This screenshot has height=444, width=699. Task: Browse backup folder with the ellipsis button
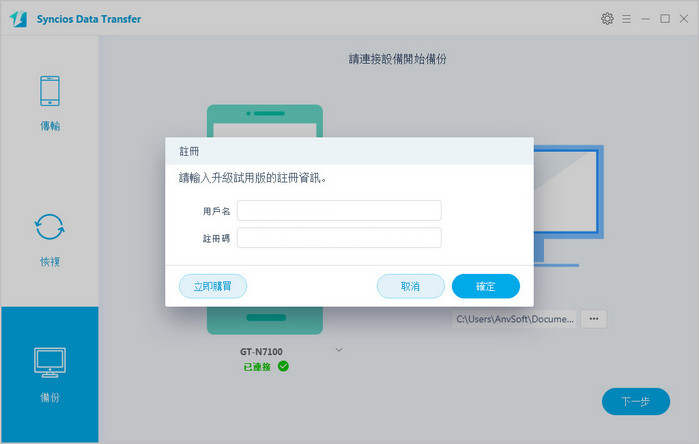[593, 319]
